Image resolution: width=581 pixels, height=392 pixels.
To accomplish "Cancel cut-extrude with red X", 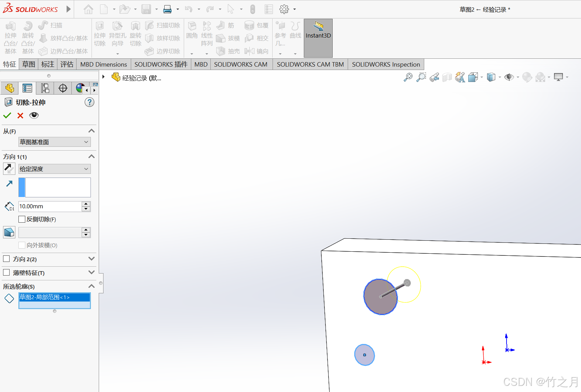I will point(20,115).
